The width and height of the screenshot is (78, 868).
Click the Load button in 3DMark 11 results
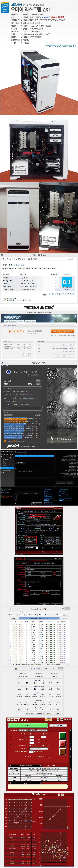click(59, 356)
